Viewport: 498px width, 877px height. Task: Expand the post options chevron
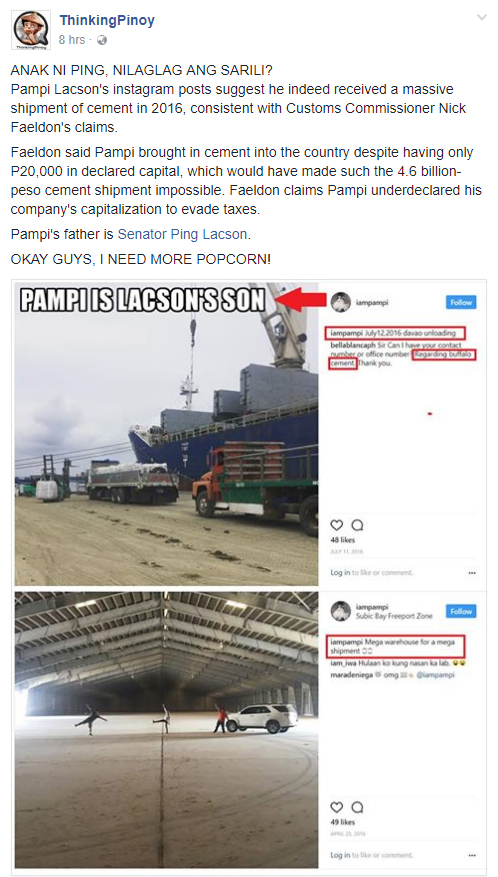coord(481,17)
